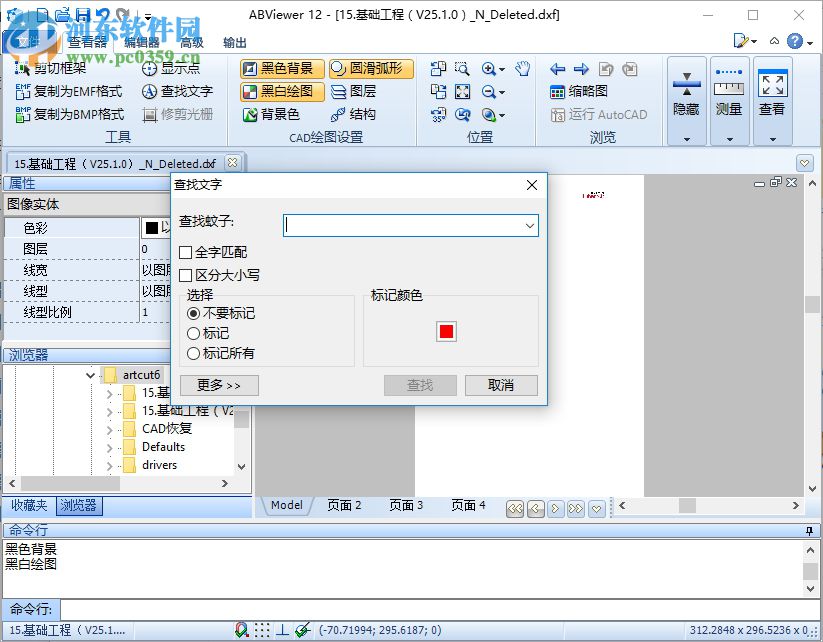Select the pan hand tool in the ribbon
This screenshot has height=642, width=823.
pyautogui.click(x=521, y=70)
